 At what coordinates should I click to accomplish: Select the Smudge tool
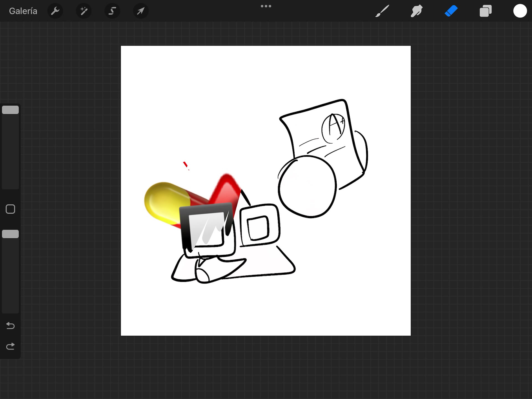coord(416,11)
